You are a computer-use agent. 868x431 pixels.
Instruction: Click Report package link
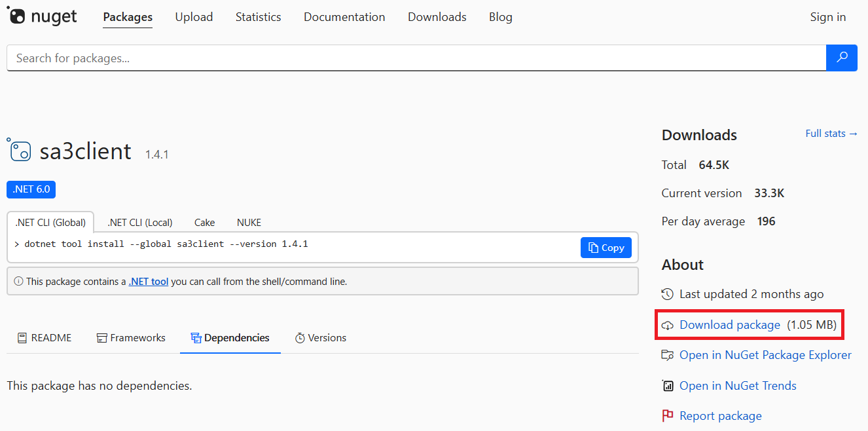coord(720,416)
